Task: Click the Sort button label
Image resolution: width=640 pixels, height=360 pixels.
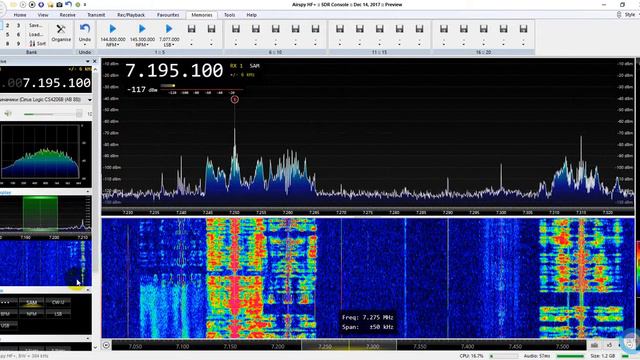Action: pyautogui.click(x=41, y=43)
